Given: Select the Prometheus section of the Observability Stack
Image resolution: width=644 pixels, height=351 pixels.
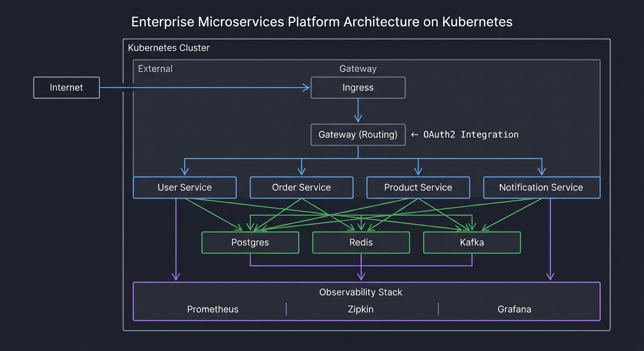Looking at the screenshot, I should (213, 309).
